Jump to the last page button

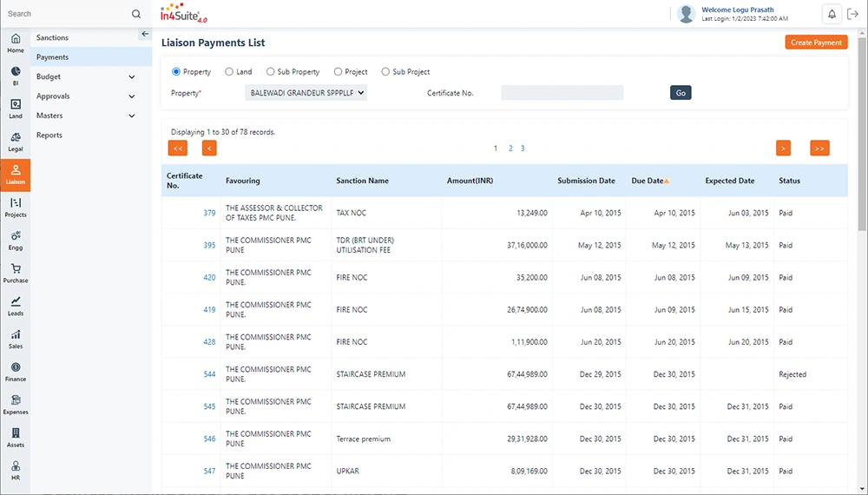click(819, 148)
